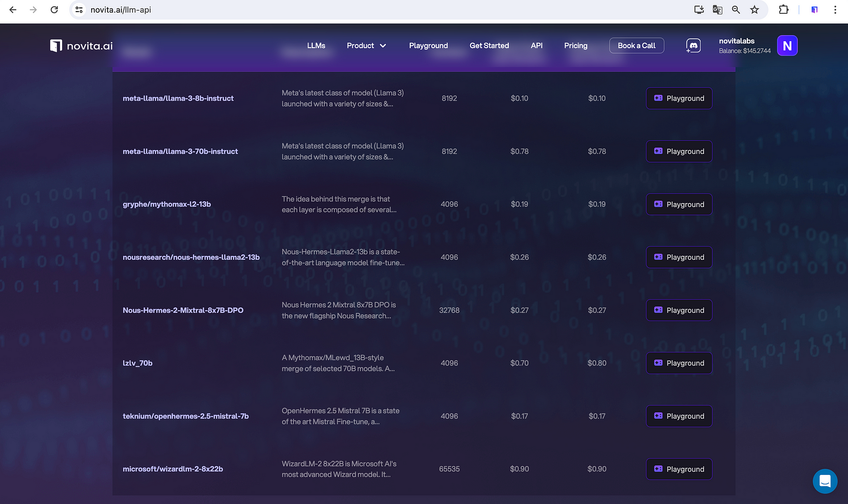The width and height of the screenshot is (848, 504).
Task: Click the pinned extension icon in toolbar
Action: tap(815, 10)
